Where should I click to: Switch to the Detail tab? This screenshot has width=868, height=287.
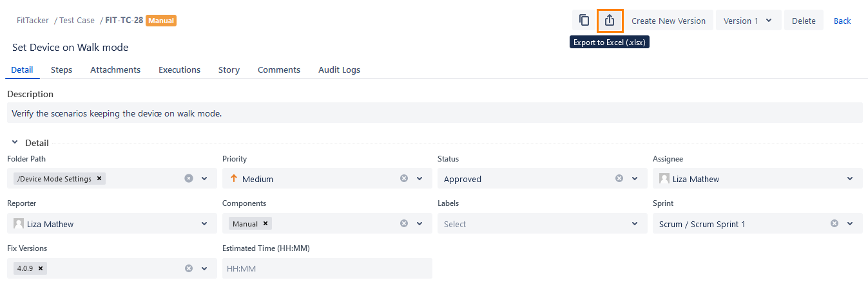(22, 69)
